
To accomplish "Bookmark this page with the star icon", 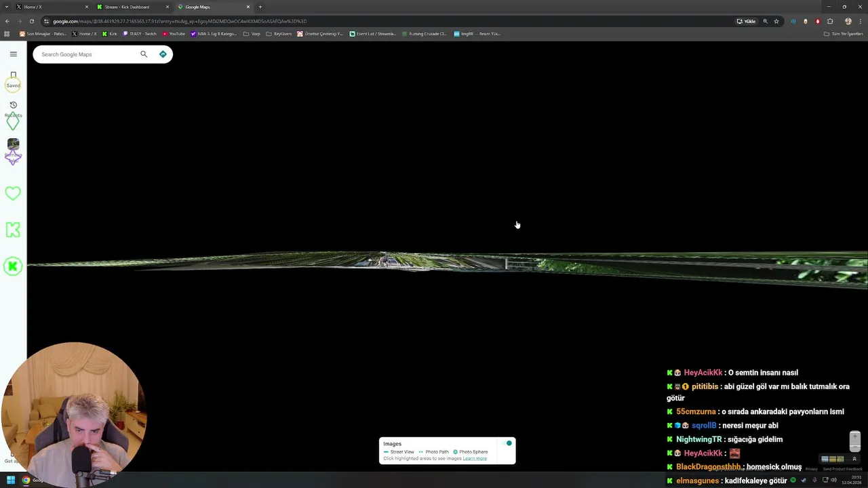I will (776, 21).
